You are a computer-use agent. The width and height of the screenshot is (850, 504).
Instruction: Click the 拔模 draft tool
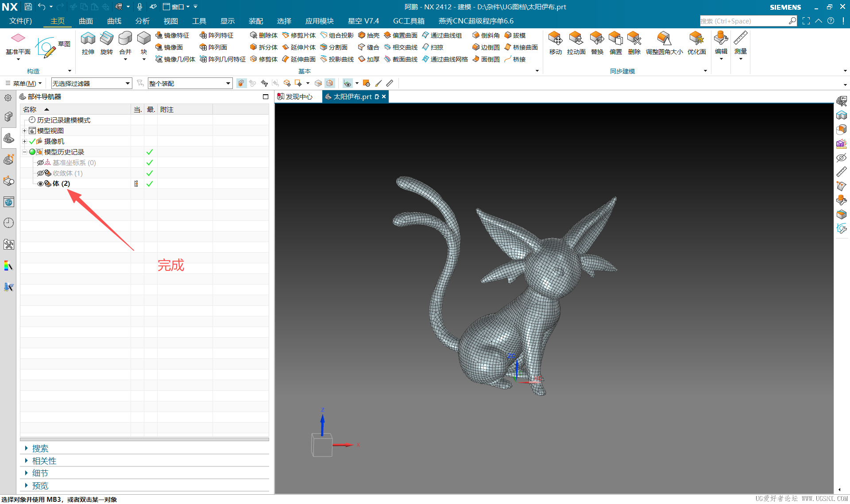pyautogui.click(x=515, y=35)
